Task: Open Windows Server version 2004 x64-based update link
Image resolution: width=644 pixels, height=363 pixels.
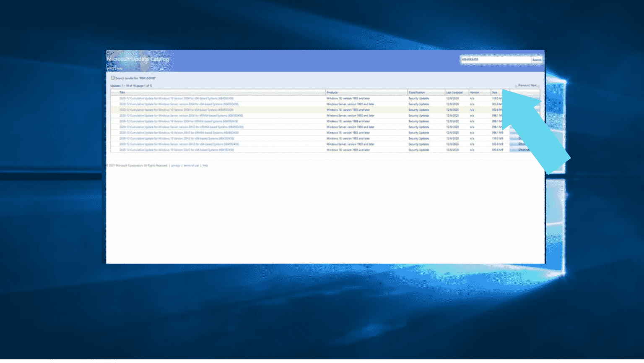Action: tap(179, 104)
